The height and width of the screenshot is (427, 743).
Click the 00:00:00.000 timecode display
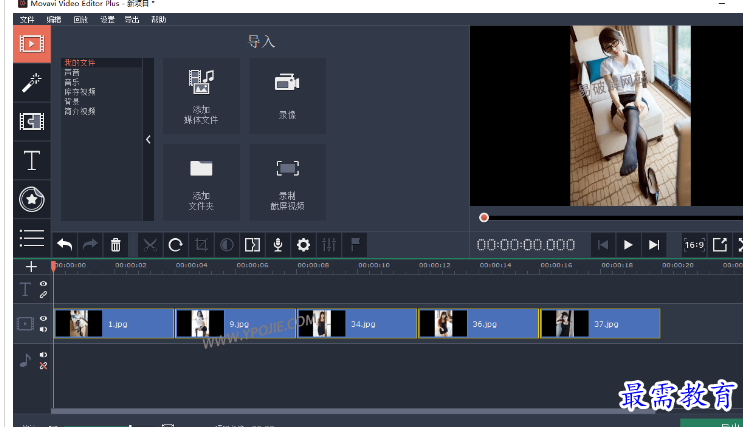526,245
